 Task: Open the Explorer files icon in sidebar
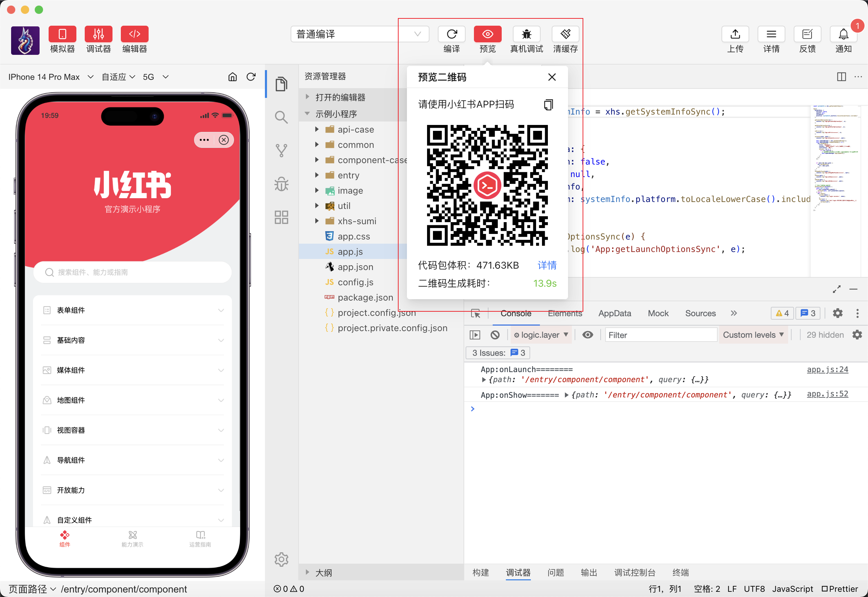pyautogui.click(x=281, y=84)
